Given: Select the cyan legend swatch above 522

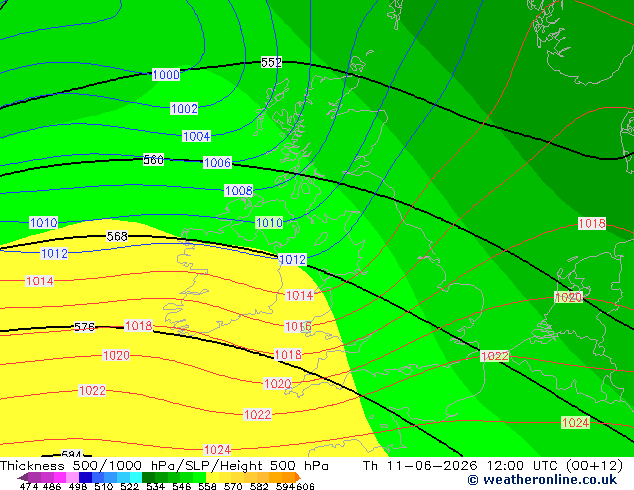Looking at the screenshot, I should coord(136,477).
